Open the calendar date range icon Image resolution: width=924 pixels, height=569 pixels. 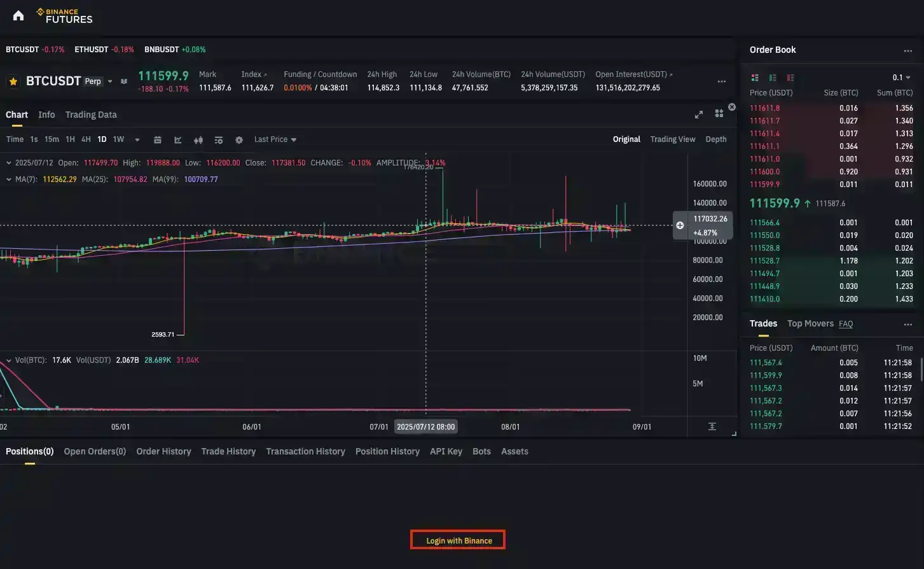tap(158, 139)
